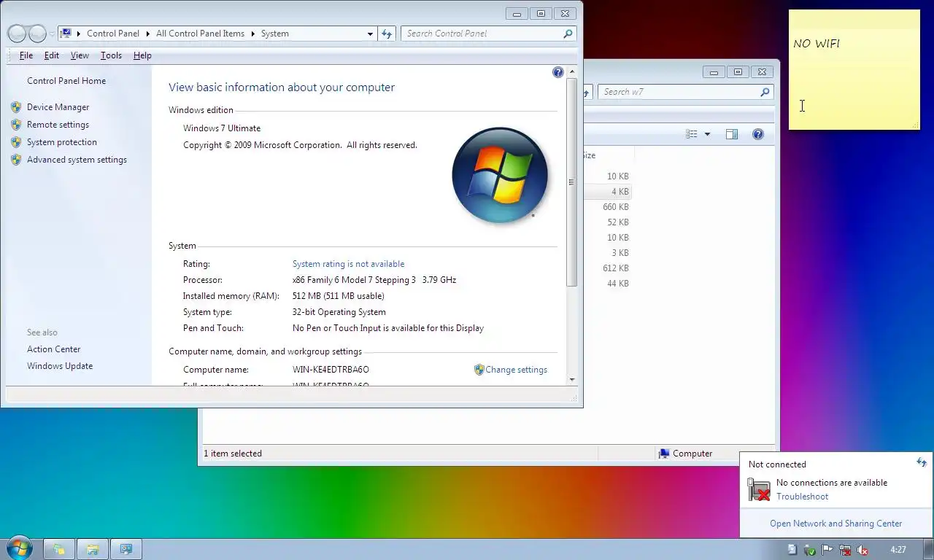Click the sticky note tray icon

(x=792, y=550)
